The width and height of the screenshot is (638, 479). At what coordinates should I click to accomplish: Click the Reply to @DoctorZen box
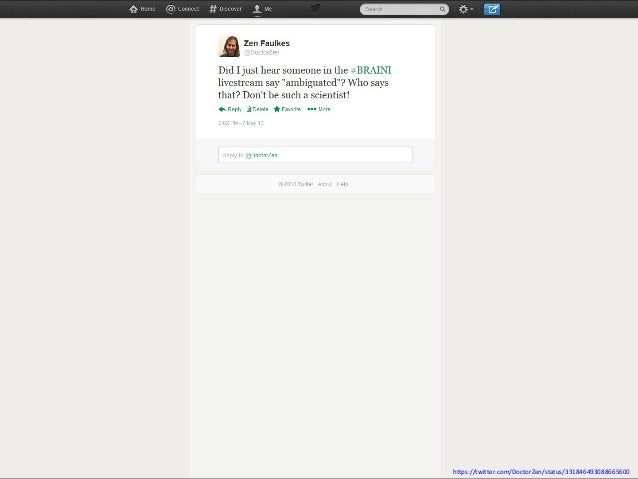[315, 155]
